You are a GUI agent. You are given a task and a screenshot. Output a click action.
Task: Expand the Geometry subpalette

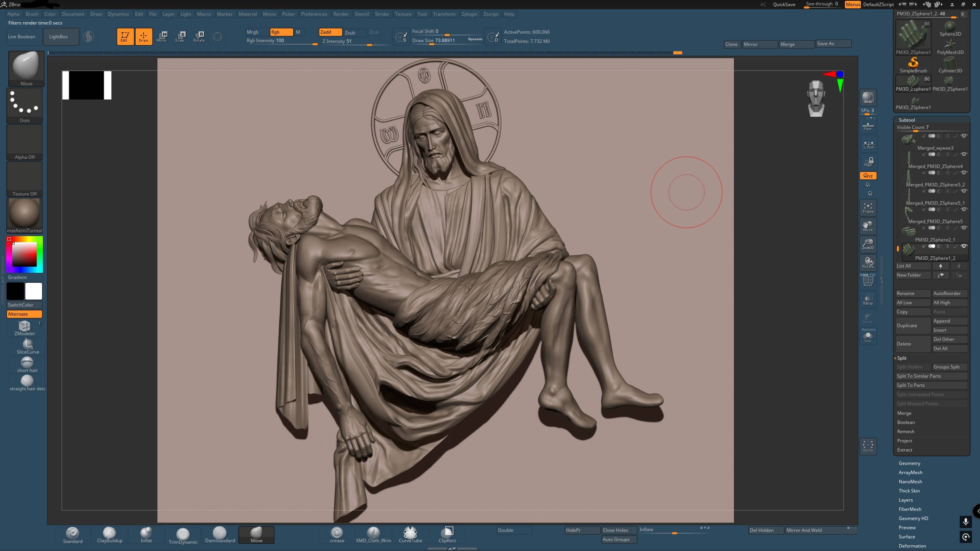(909, 463)
